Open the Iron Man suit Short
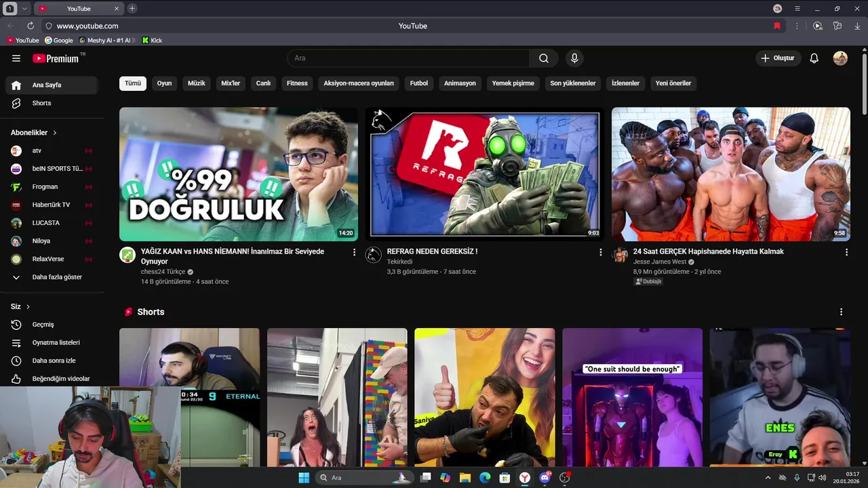This screenshot has width=868, height=488. tap(632, 397)
